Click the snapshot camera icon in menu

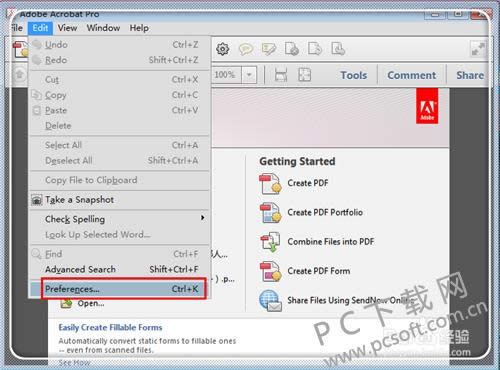[37, 200]
